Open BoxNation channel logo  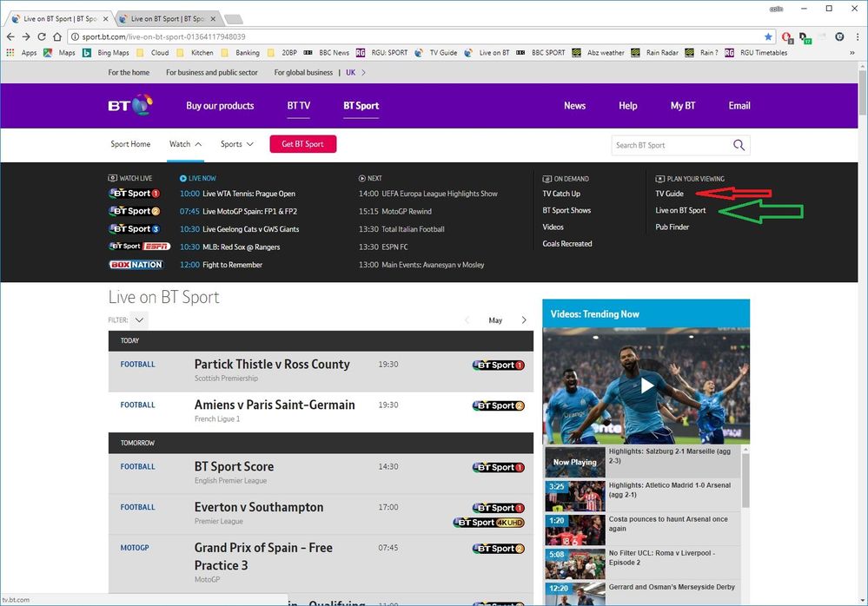click(x=136, y=265)
